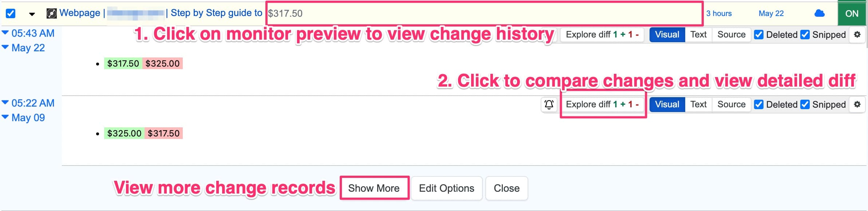
Task: Click Show More to load more records
Action: (x=374, y=188)
